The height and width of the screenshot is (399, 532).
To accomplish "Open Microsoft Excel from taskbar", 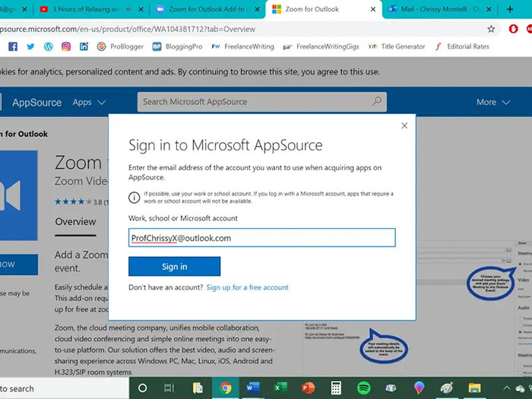I will click(280, 388).
